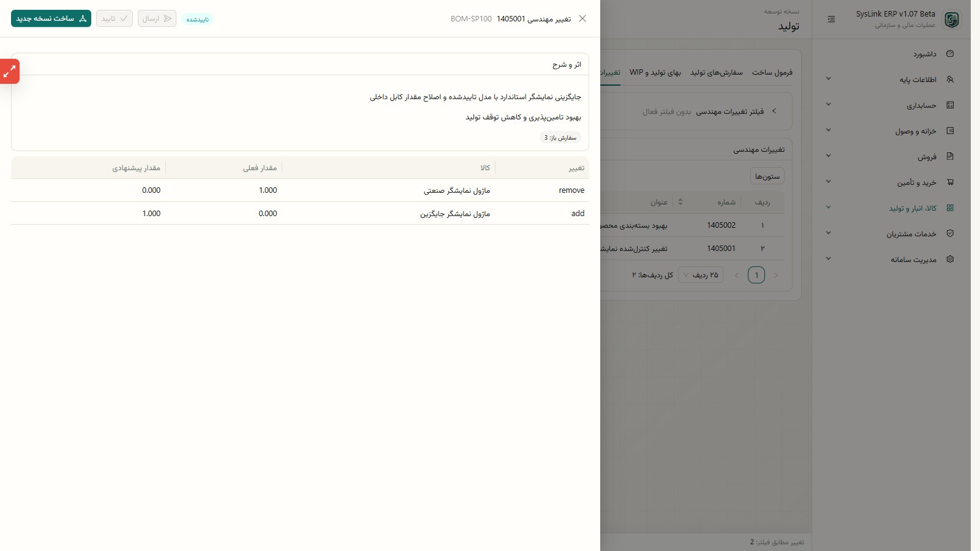This screenshot has width=980, height=551.
Task: Click خدمات مشتریان shield icon
Action: click(x=950, y=234)
